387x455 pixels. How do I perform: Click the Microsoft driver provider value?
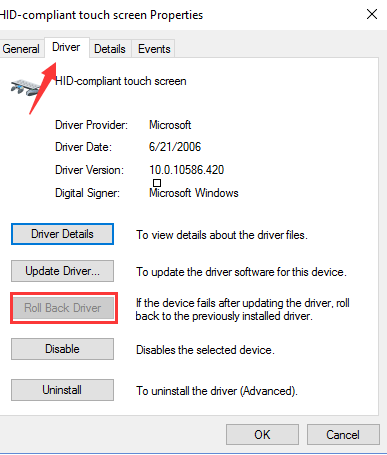(x=170, y=125)
